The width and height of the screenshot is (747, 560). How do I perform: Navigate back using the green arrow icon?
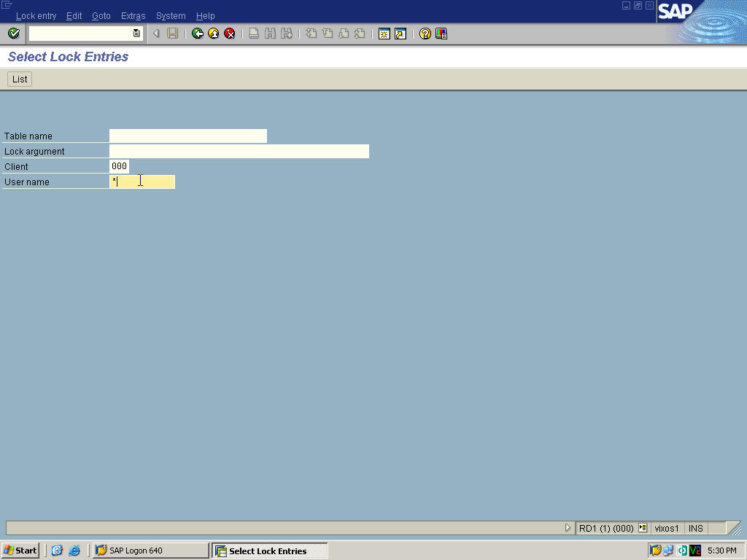click(x=197, y=33)
